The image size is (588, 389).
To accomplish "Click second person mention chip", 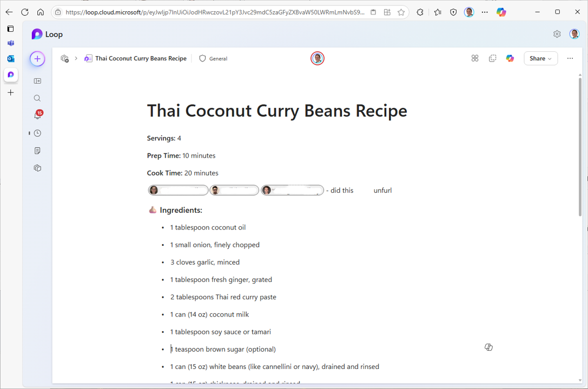I will pyautogui.click(x=234, y=190).
